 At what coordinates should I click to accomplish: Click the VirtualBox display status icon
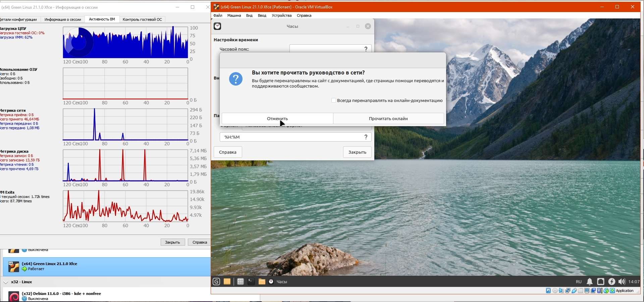[x=587, y=291]
